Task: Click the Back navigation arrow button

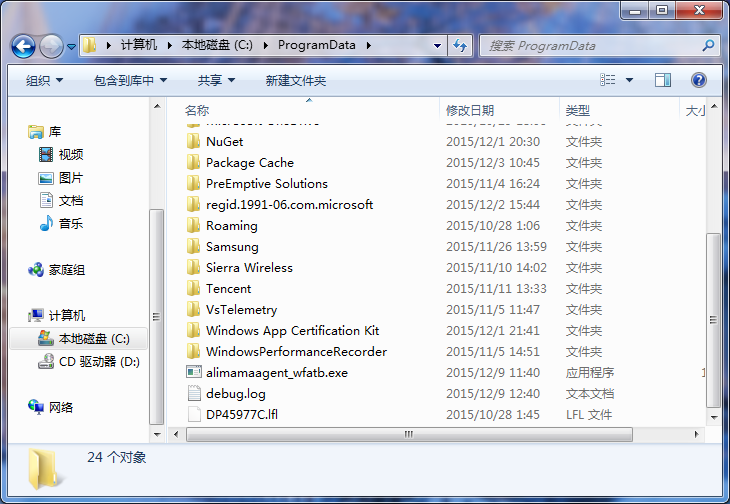Action: [24, 46]
